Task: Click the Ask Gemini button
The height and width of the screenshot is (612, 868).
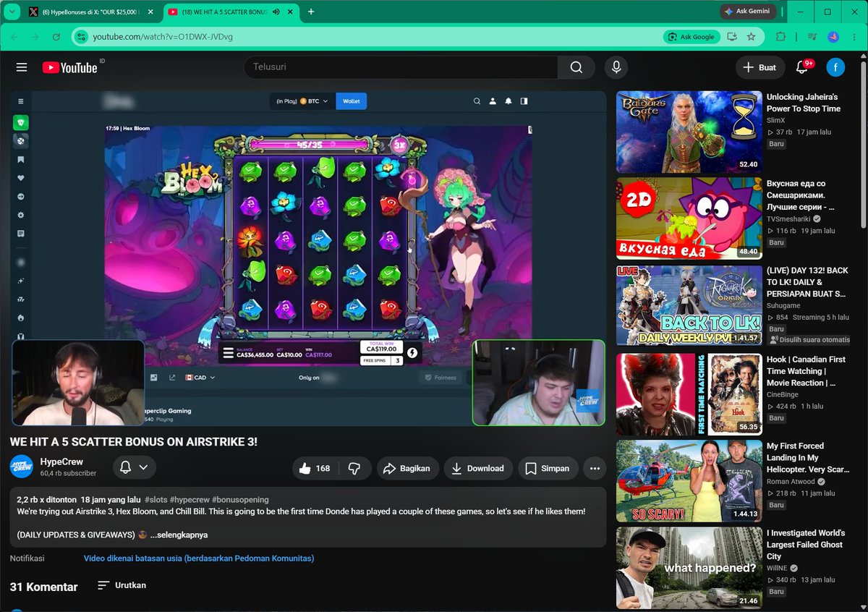Action: [x=748, y=12]
